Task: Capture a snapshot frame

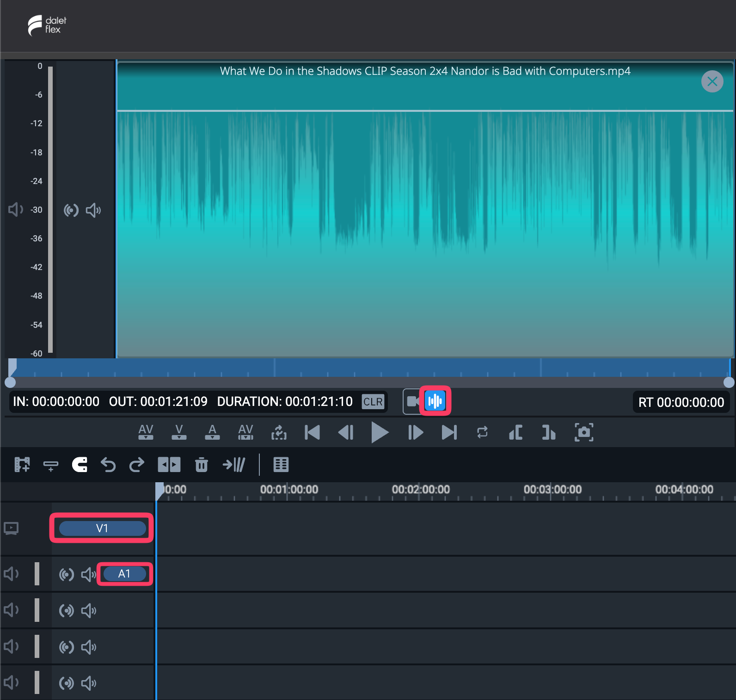Action: [584, 432]
